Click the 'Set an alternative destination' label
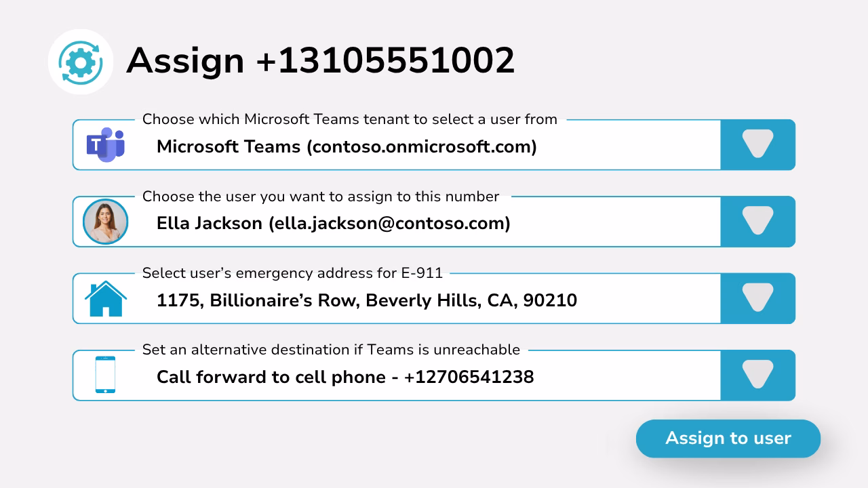The height and width of the screenshot is (488, 868). click(331, 350)
